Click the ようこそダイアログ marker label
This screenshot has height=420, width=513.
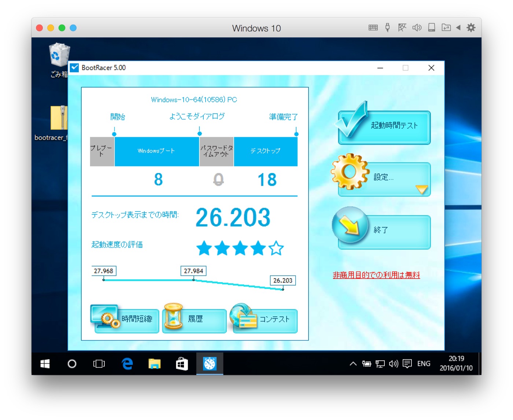tap(197, 117)
